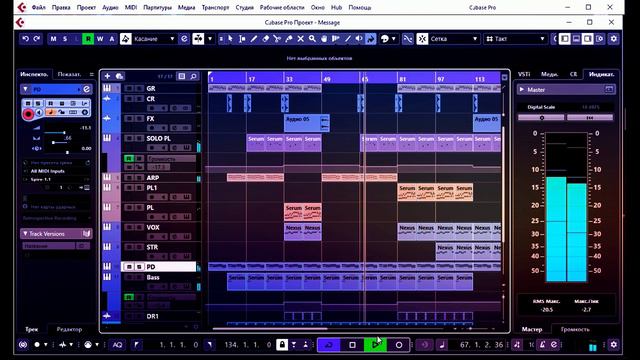Select the Comp hand tool
Screen dimensions: 640x360
[324, 39]
